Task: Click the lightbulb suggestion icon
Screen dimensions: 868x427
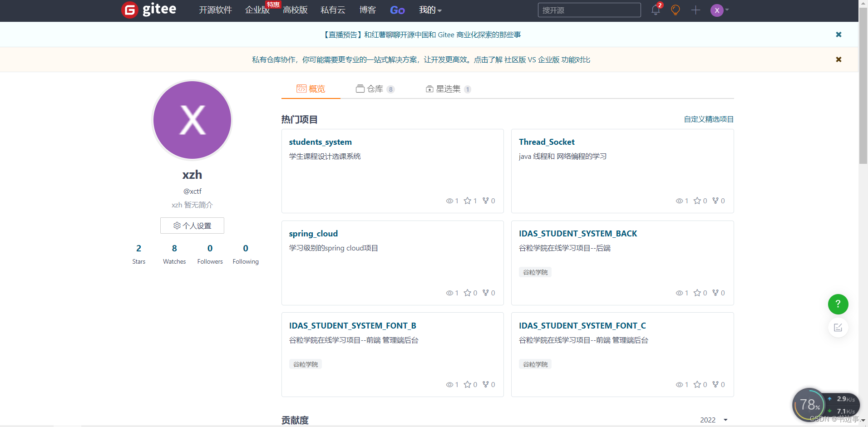Action: (x=675, y=10)
